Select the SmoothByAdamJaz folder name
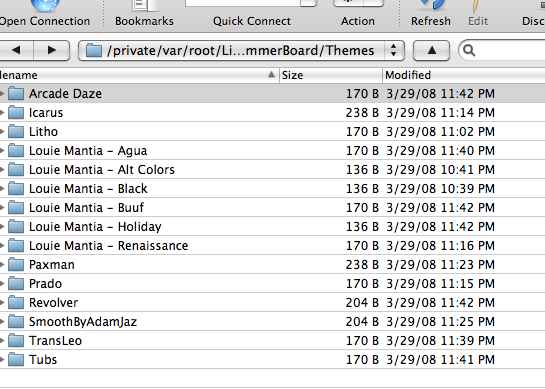The image size is (545, 389). [83, 322]
